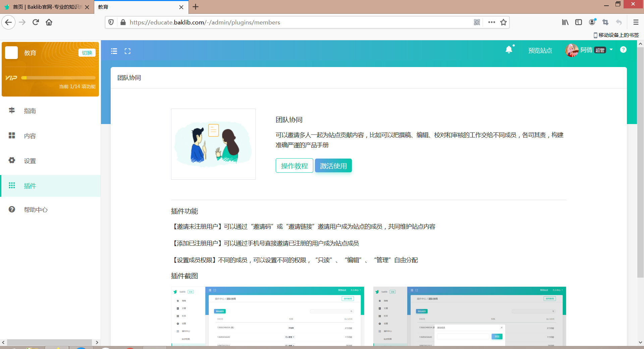The image size is (644, 349).
Task: Click the 团队协同 card header title
Action: tap(129, 78)
